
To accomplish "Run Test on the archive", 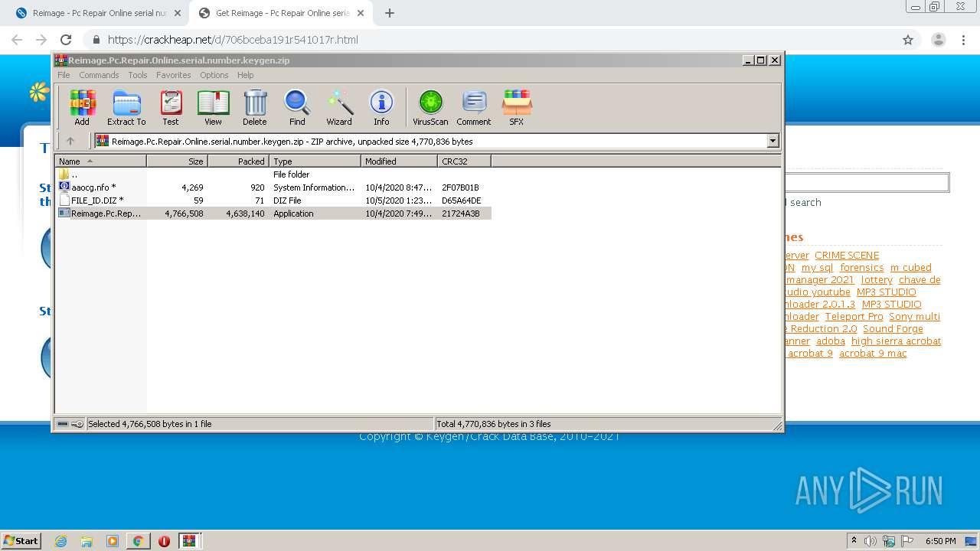I will [171, 107].
